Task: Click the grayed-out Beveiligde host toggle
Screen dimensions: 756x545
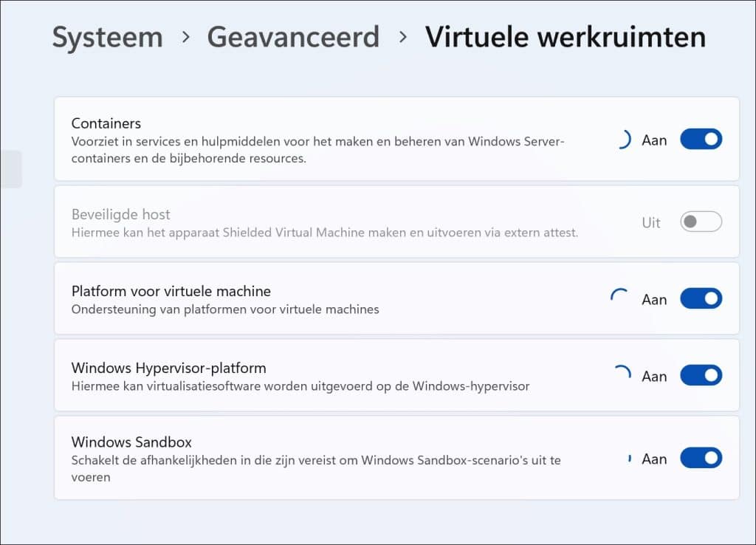Action: pos(700,222)
